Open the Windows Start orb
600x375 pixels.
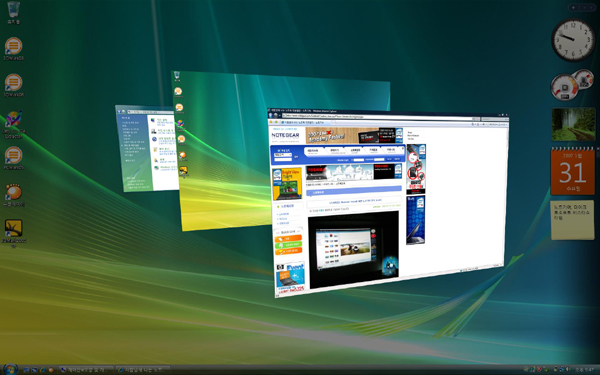pyautogui.click(x=11, y=369)
